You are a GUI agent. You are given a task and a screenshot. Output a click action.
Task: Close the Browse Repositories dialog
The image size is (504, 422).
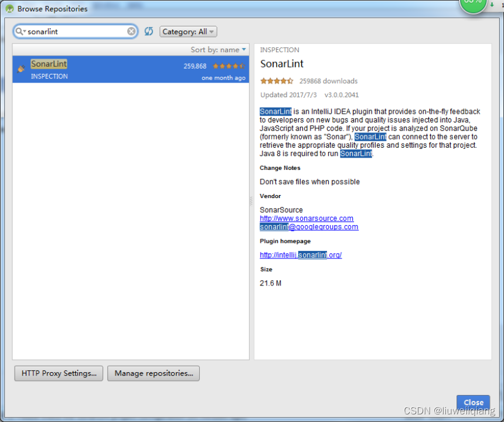point(473,403)
